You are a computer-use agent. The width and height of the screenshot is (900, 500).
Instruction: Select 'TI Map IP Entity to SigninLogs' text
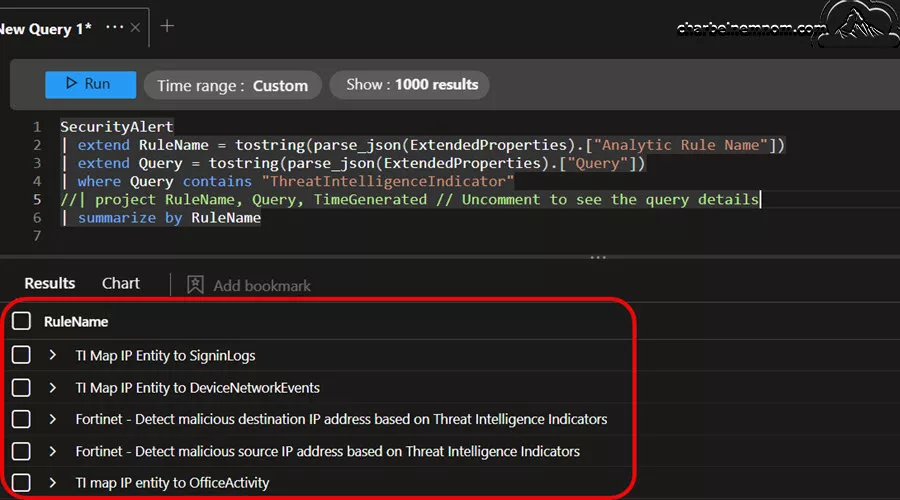tap(165, 356)
